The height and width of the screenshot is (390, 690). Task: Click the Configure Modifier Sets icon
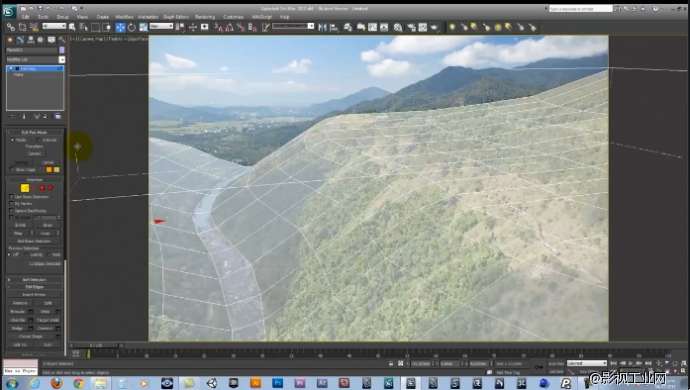coord(58,116)
